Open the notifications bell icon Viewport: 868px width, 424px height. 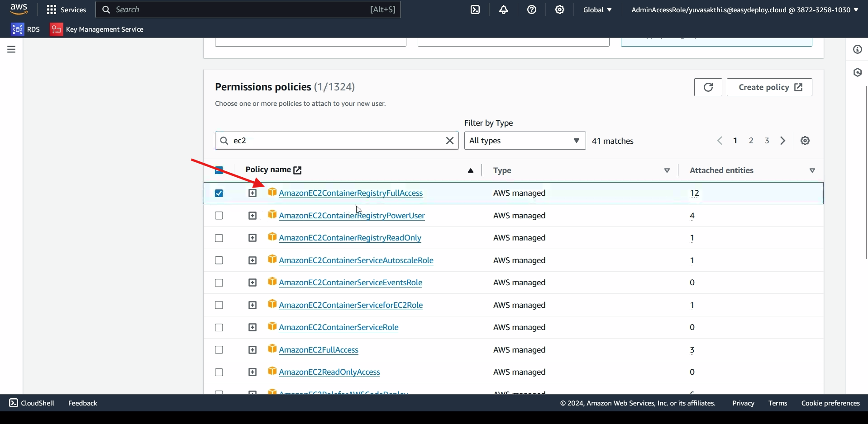[504, 9]
